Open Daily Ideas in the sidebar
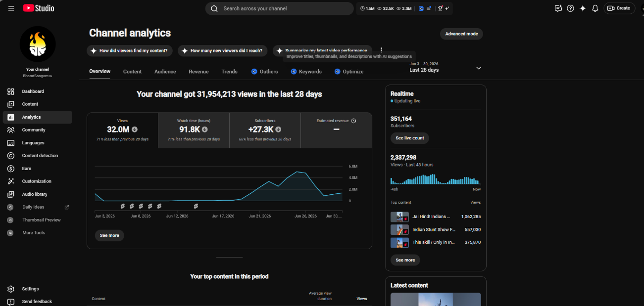Screen dimensions: 644x306 click(x=38, y=207)
